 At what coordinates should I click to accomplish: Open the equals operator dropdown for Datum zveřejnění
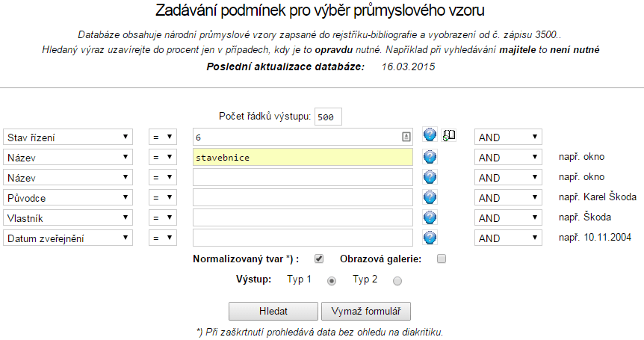pos(162,238)
